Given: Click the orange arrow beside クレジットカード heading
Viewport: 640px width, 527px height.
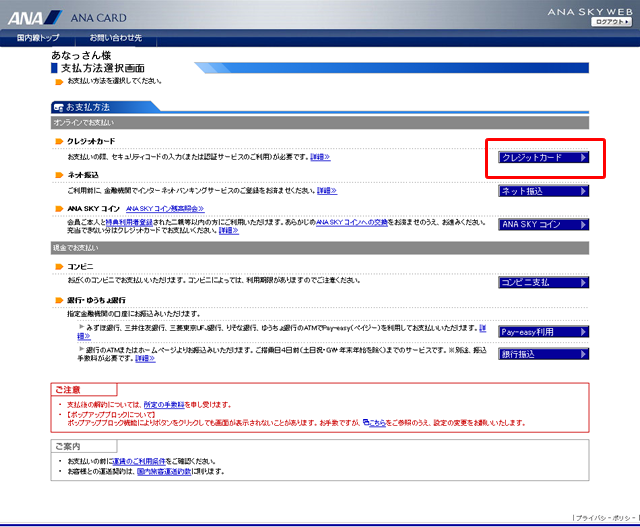Looking at the screenshot, I should 59,142.
